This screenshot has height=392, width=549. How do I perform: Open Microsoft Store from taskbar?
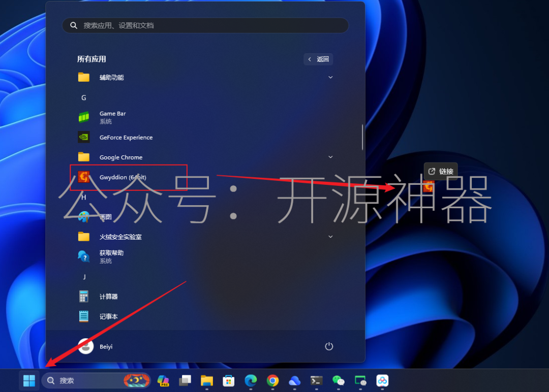click(229, 380)
